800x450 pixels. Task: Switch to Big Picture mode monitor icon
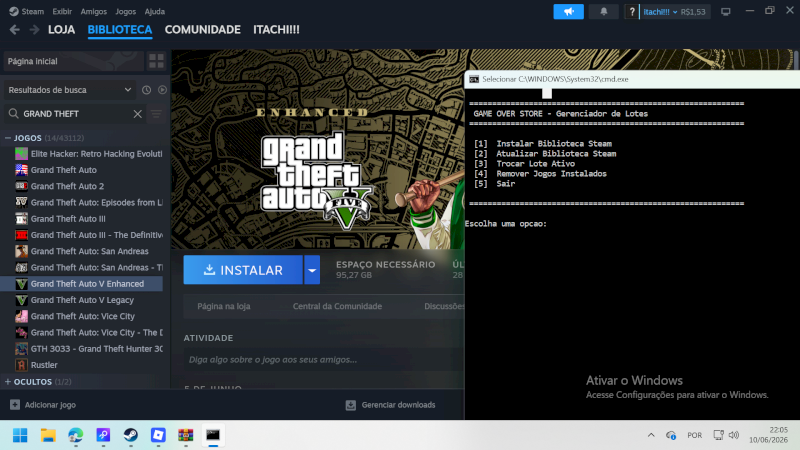(x=726, y=12)
